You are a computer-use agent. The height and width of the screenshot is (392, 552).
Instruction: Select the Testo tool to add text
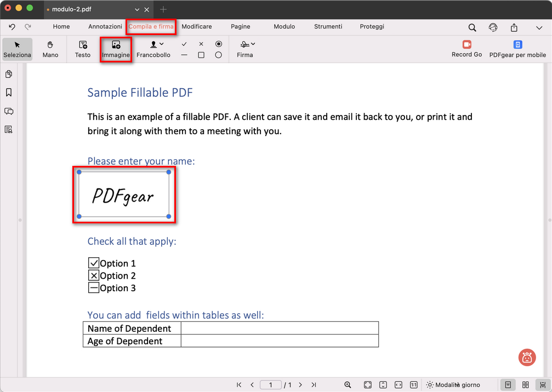pos(82,49)
